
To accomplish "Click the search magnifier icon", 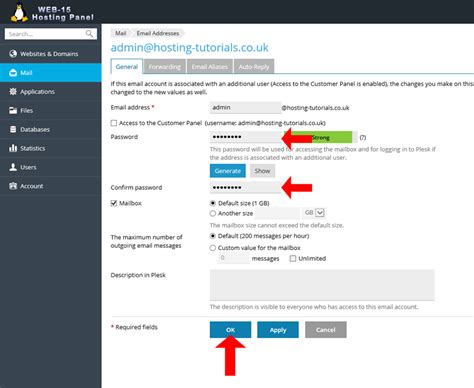I will point(89,34).
